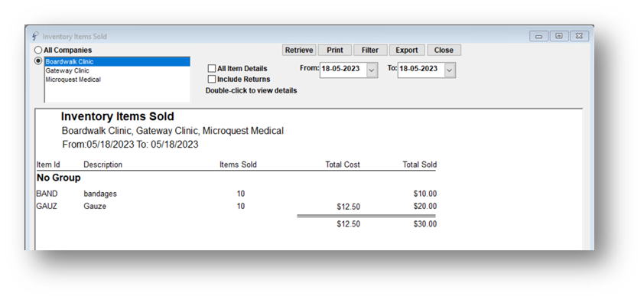Select Boardwalk Clinic in the company list
The width and height of the screenshot is (644, 300).
[118, 62]
